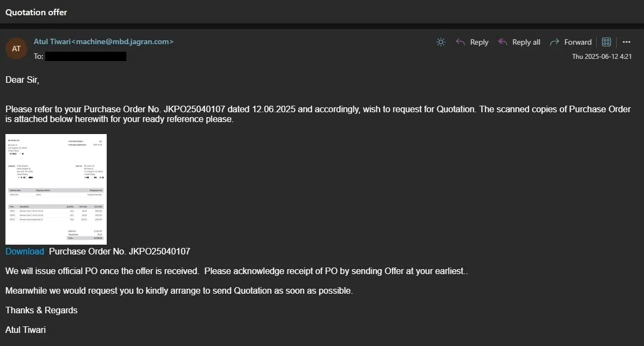
Task: Open the more actions ellipsis menu
Action: [626, 42]
